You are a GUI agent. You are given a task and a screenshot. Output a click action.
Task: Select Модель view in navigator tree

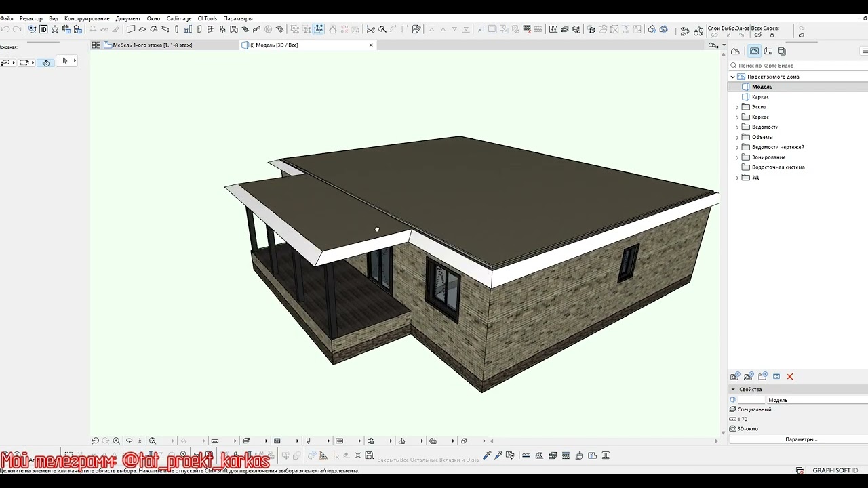tap(762, 87)
